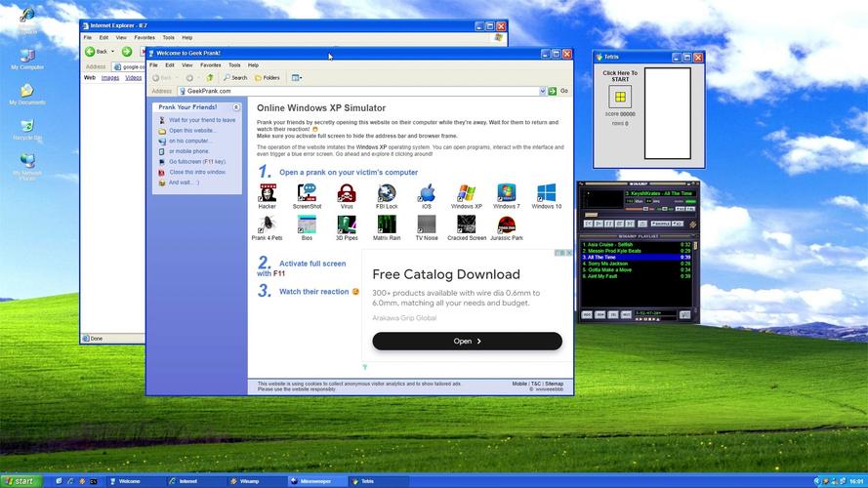Click the Open button in the ad
The image size is (868, 488).
467,342
